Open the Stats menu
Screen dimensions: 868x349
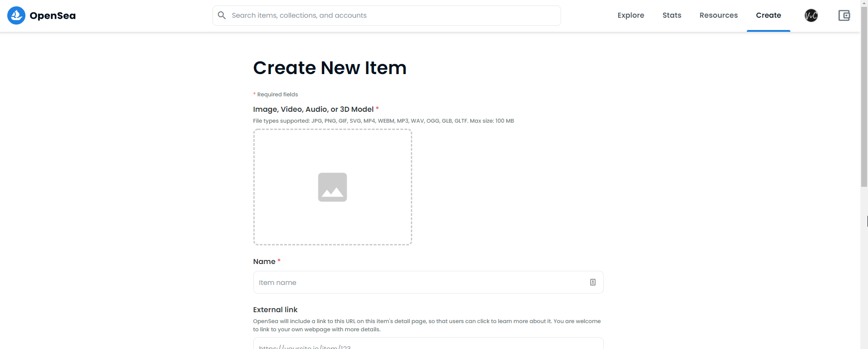671,15
